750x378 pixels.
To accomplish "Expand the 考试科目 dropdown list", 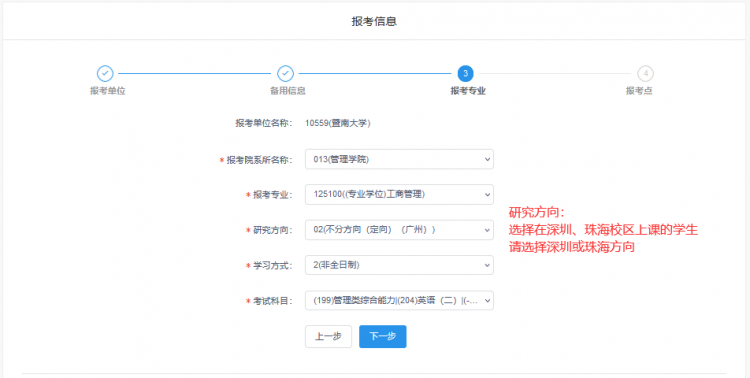I will (x=399, y=300).
